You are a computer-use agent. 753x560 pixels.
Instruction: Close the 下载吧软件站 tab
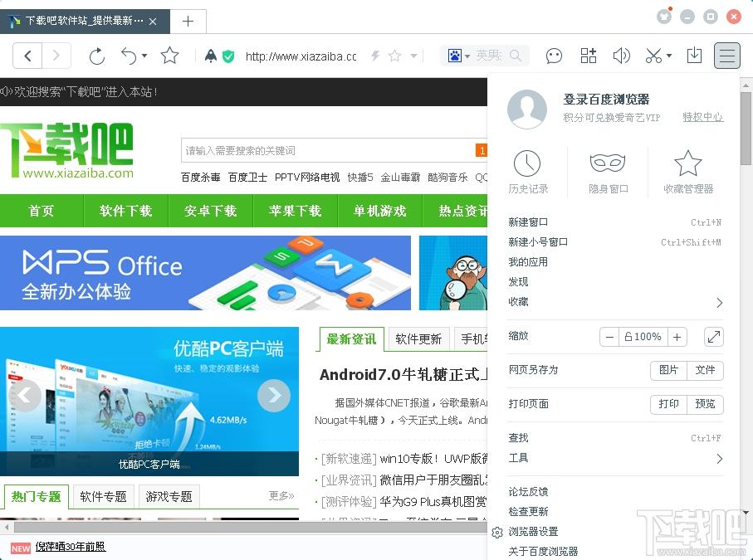(x=153, y=21)
